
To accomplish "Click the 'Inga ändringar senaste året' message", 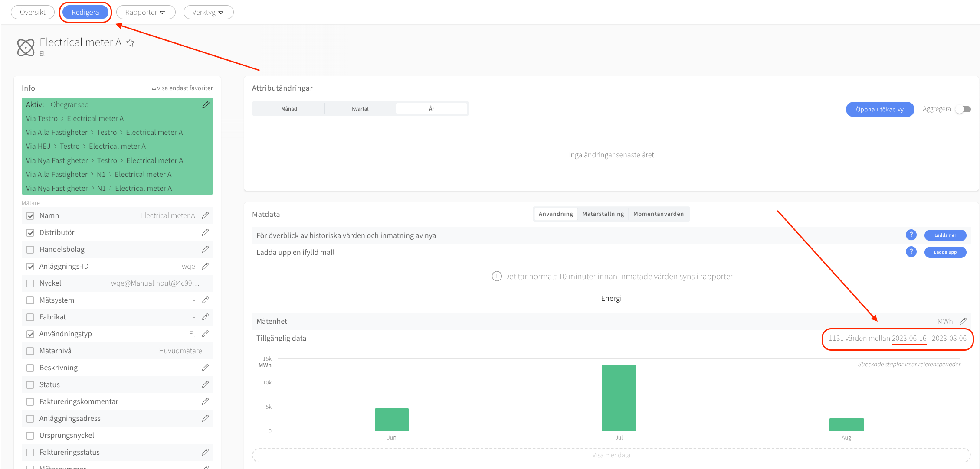I will [611, 155].
